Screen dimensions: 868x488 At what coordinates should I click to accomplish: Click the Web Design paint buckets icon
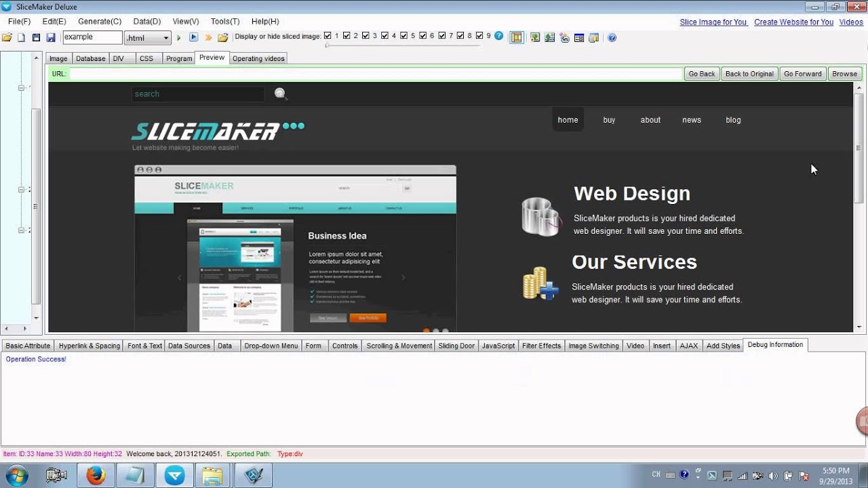click(541, 216)
